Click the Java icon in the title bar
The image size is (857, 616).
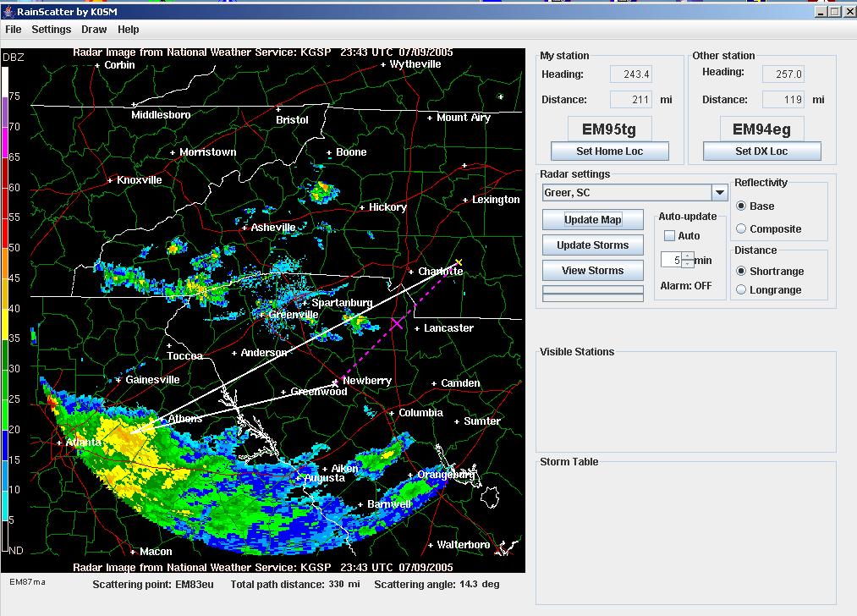pos(8,12)
